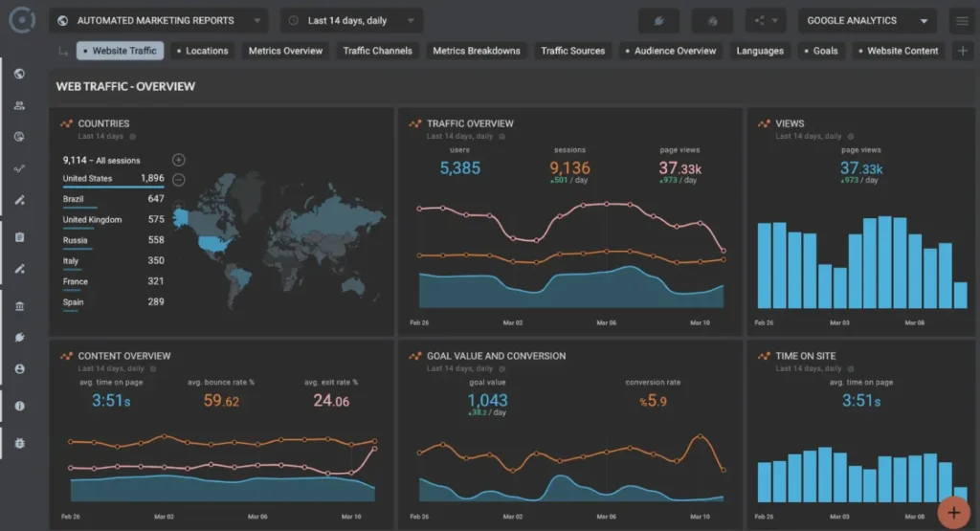The height and width of the screenshot is (531, 980).
Task: Open the user account icon in sidebar
Action: (x=19, y=368)
